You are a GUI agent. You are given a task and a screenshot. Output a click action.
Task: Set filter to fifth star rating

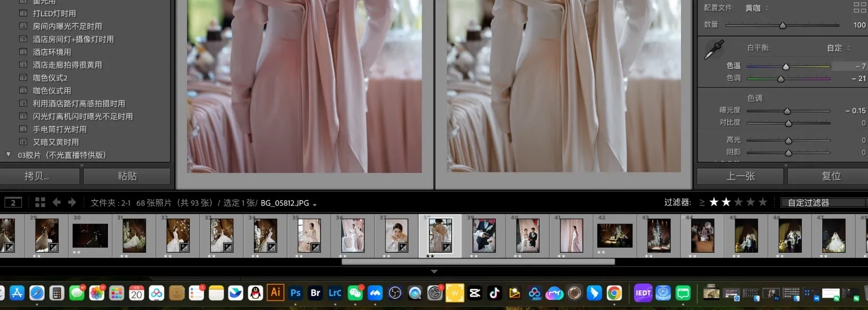[x=763, y=202]
